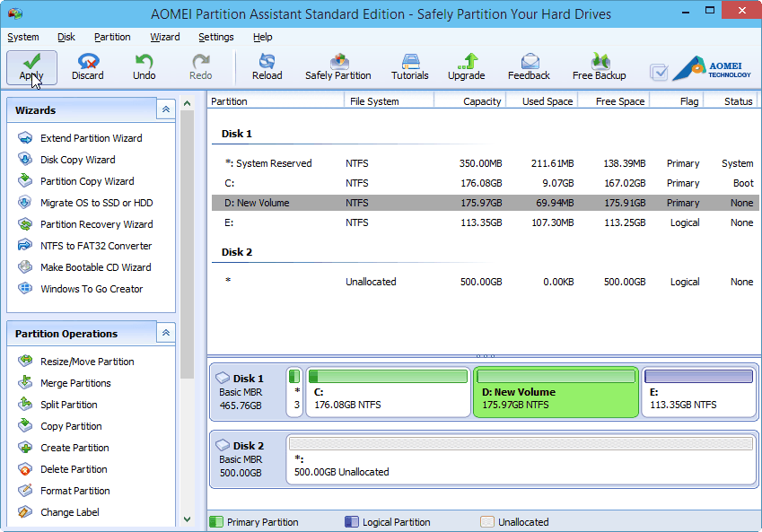Open the Settings menu
Image resolution: width=762 pixels, height=532 pixels.
[x=215, y=37]
